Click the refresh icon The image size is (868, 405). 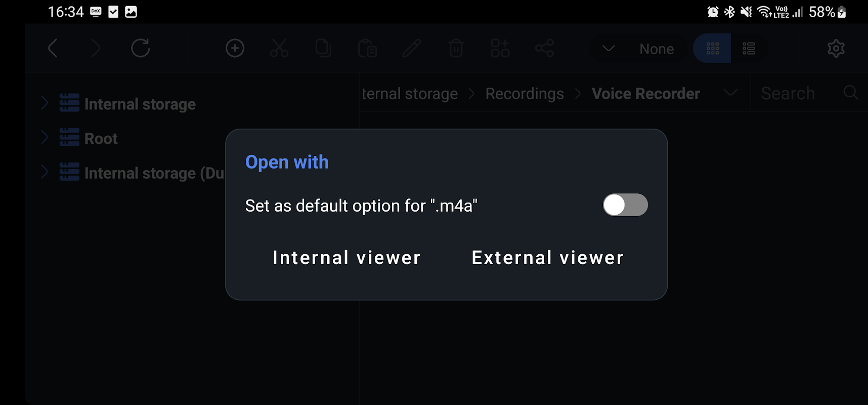(140, 49)
